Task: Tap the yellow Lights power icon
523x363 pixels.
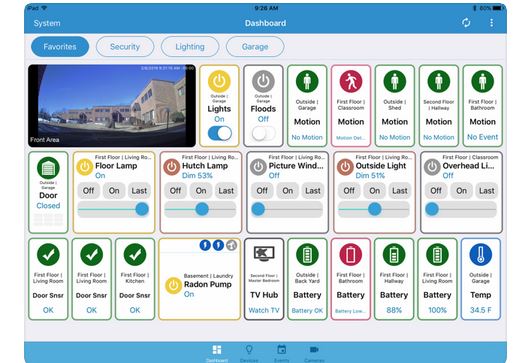Action: [x=219, y=81]
